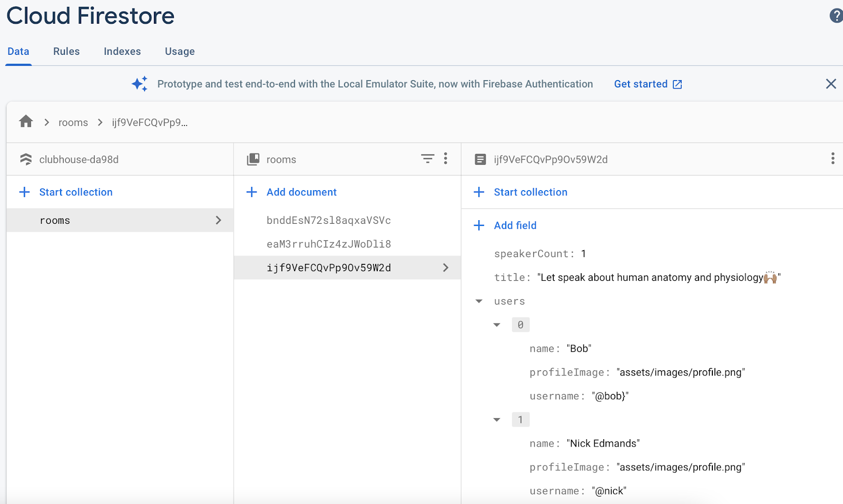Click the ijf9VeFCQvPp9... breadcrumb entry

150,122
